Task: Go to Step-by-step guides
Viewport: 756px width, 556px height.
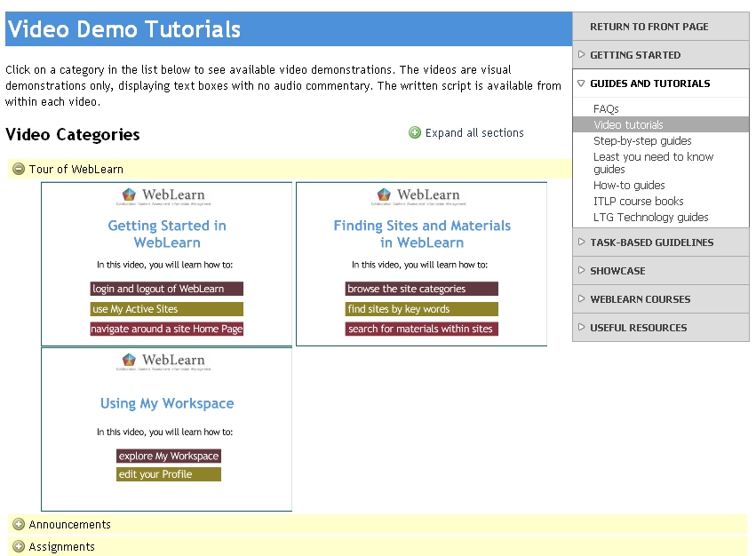Action: coord(642,141)
